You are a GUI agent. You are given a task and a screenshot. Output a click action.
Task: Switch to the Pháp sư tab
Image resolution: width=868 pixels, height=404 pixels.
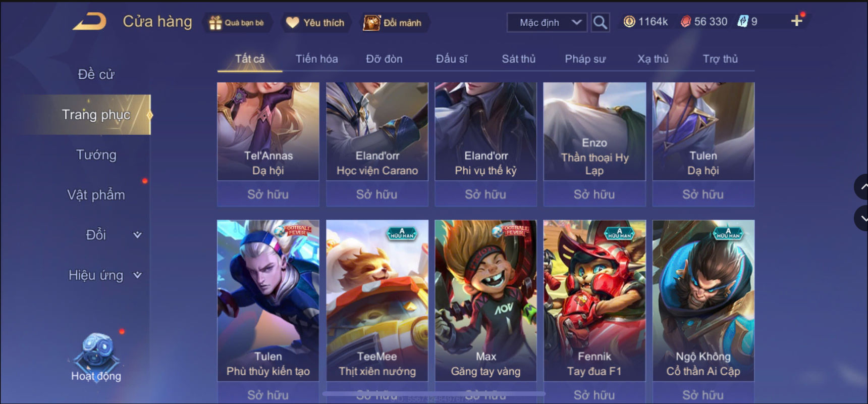[585, 59]
